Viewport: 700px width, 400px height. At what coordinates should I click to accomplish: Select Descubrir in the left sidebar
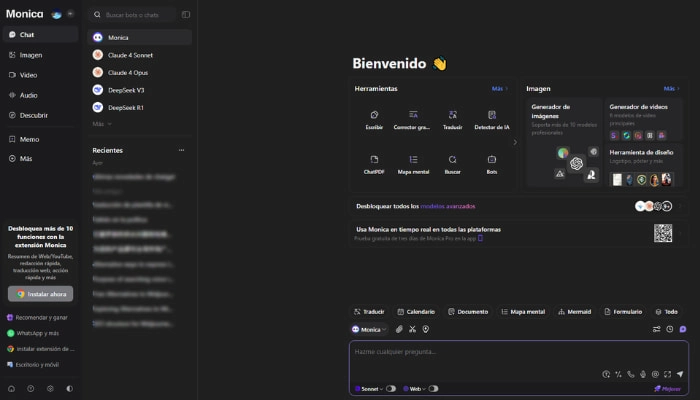click(x=40, y=115)
